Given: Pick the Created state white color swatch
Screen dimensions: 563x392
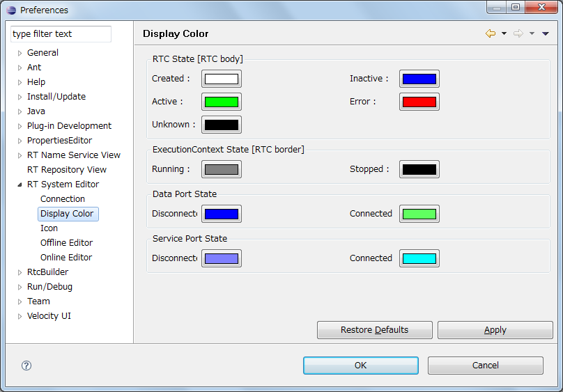Looking at the screenshot, I should pos(222,79).
